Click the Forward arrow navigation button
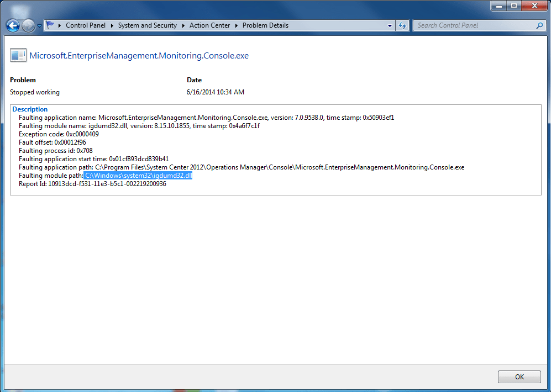The image size is (551, 392). point(28,25)
